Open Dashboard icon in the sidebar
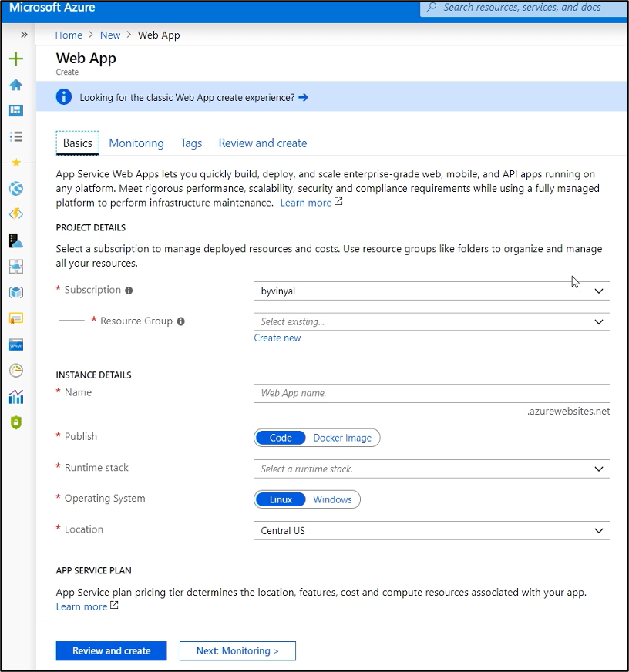 point(15,110)
